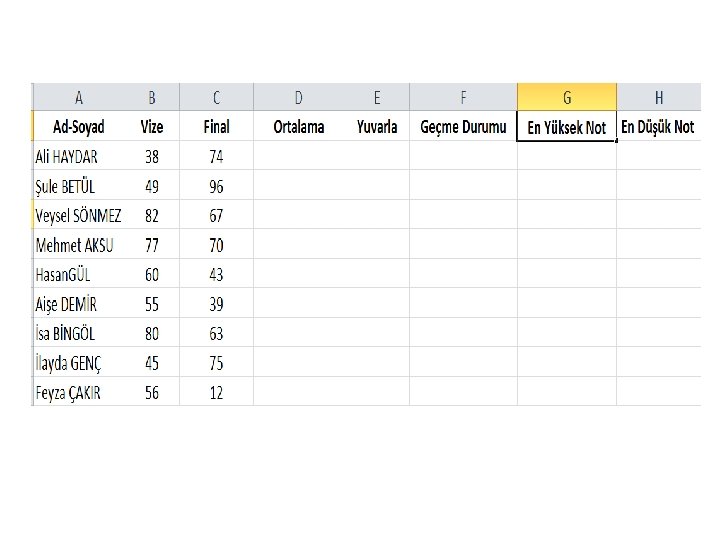Click Veysel SÖNMEZ's Vize score 82
Image resolution: width=720 pixels, height=540 pixels.
pos(152,215)
